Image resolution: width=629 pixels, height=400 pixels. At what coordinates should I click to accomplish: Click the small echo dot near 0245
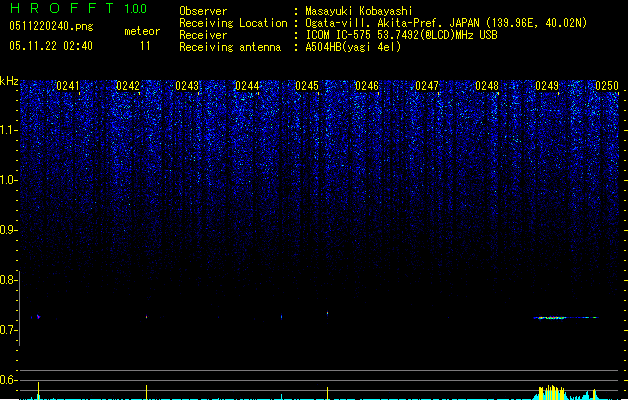pos(327,313)
